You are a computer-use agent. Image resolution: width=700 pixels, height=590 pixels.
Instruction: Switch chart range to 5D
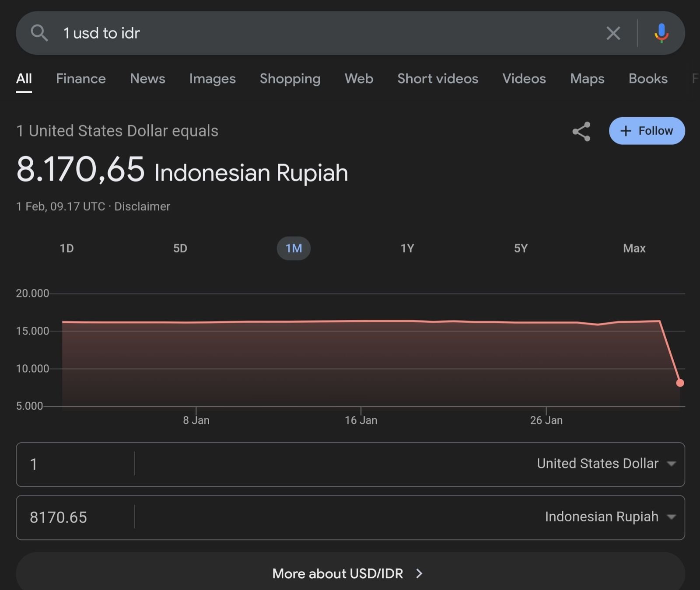coord(180,248)
